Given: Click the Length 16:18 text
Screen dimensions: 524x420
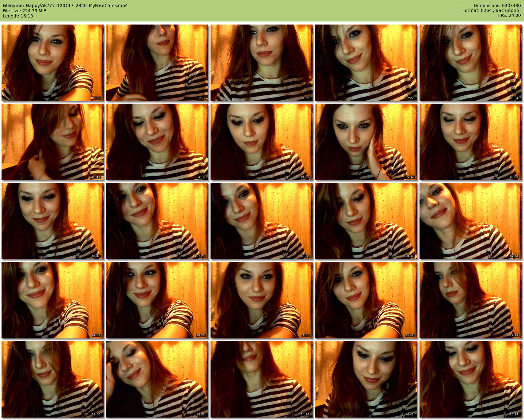Looking at the screenshot, I should click(x=18, y=16).
